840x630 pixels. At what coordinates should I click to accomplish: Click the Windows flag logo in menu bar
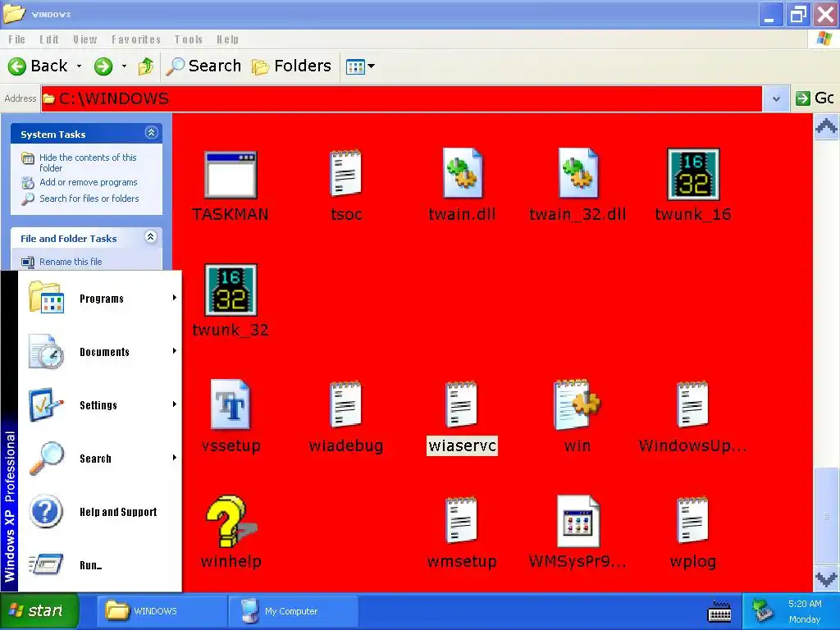pos(824,39)
